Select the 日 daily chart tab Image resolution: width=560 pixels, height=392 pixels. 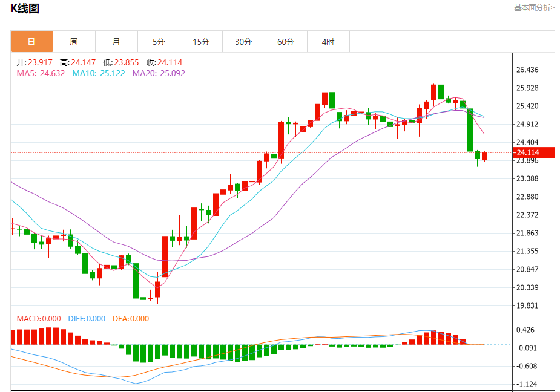tap(32, 42)
